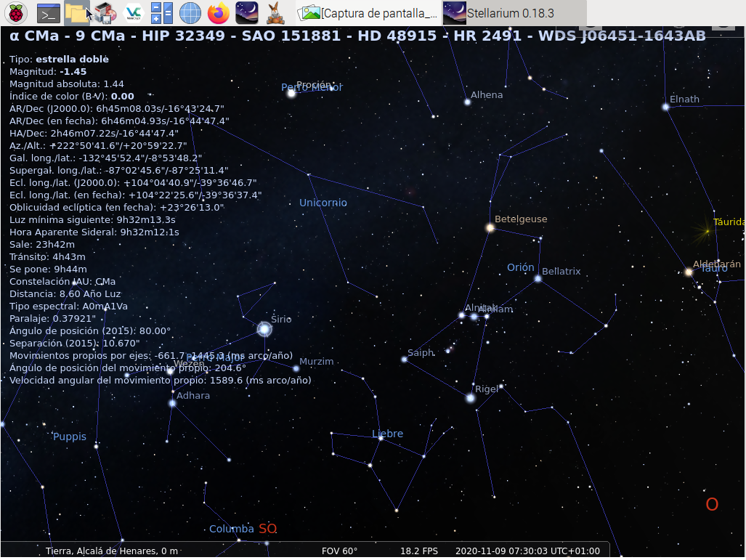Screen dimensions: 746x560
Task: Launch the terminal from the taskbar
Action: (x=48, y=12)
